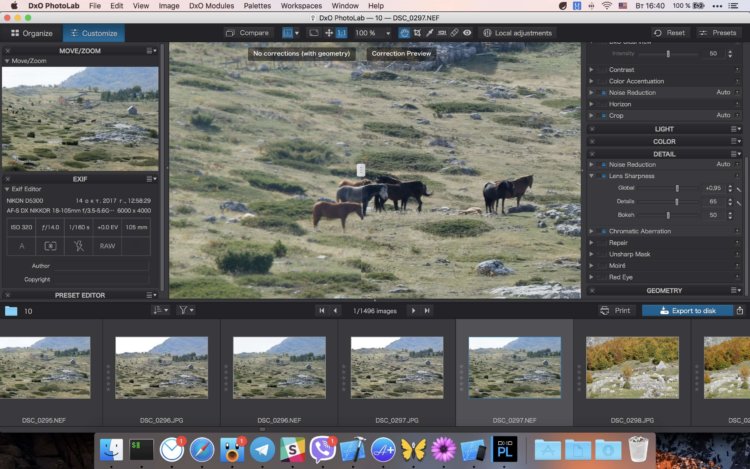Expand the Contrast section
This screenshot has height=469, width=750.
(592, 70)
